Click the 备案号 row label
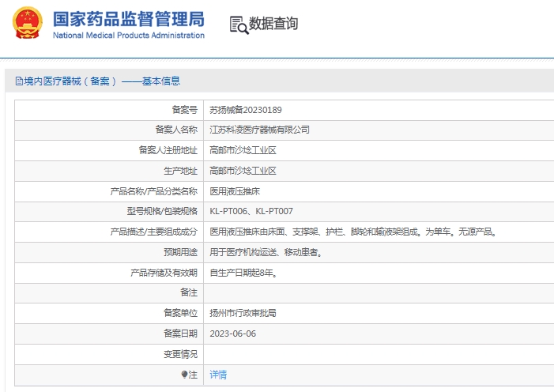Viewport: 554px width, 392px height. tap(184, 110)
